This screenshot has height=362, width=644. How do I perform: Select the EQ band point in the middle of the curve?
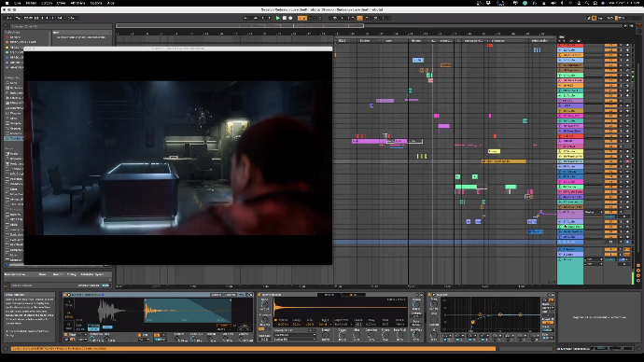[500, 314]
